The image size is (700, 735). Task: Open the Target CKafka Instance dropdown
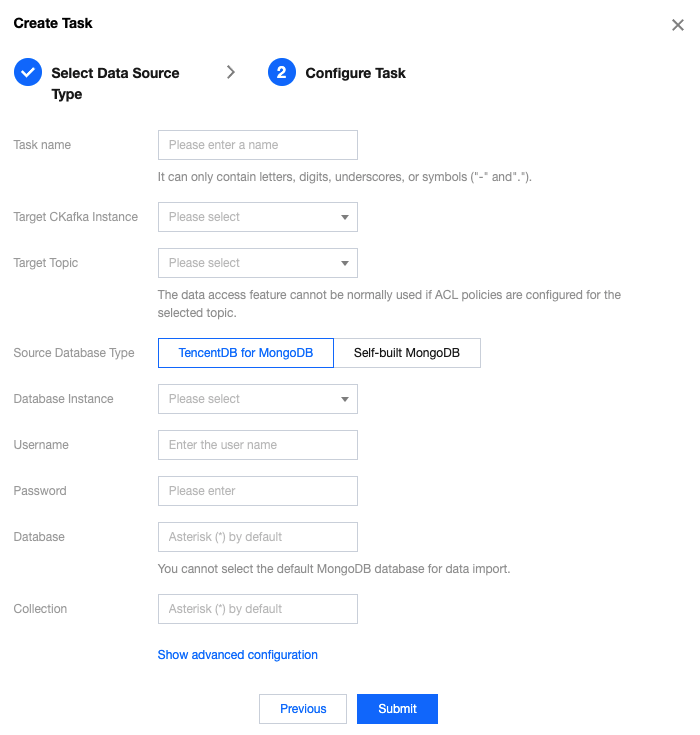(258, 217)
